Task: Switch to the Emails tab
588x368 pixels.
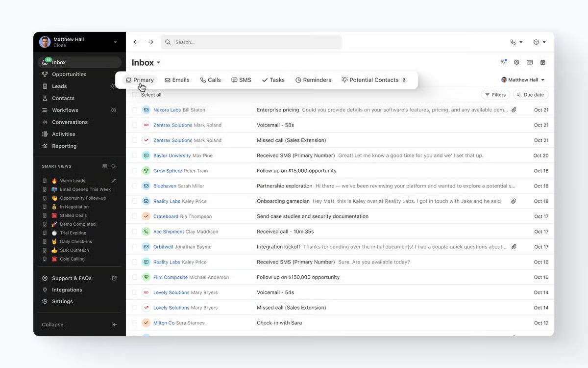Action: click(177, 80)
